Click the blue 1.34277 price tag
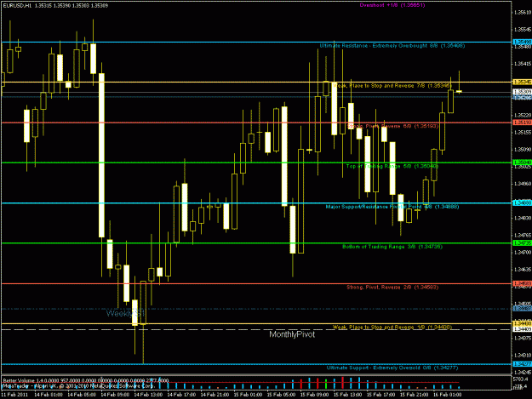The image size is (532, 399). click(522, 364)
